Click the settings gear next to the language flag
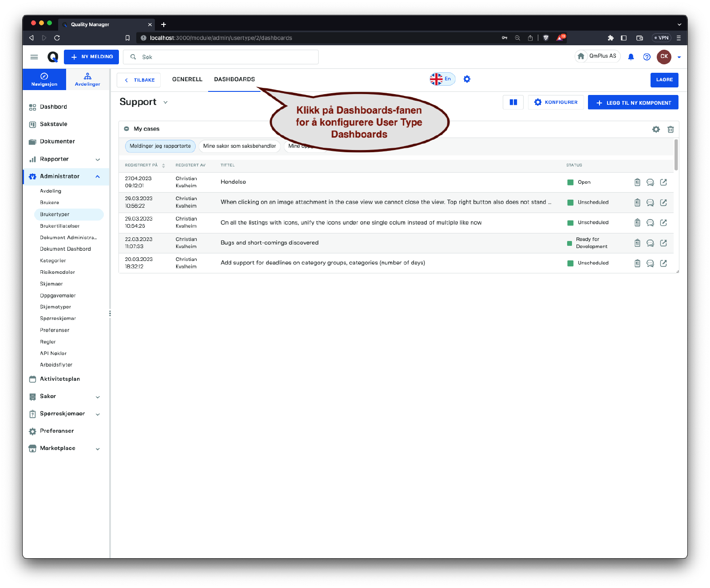Viewport: 710px width, 588px height. click(467, 79)
